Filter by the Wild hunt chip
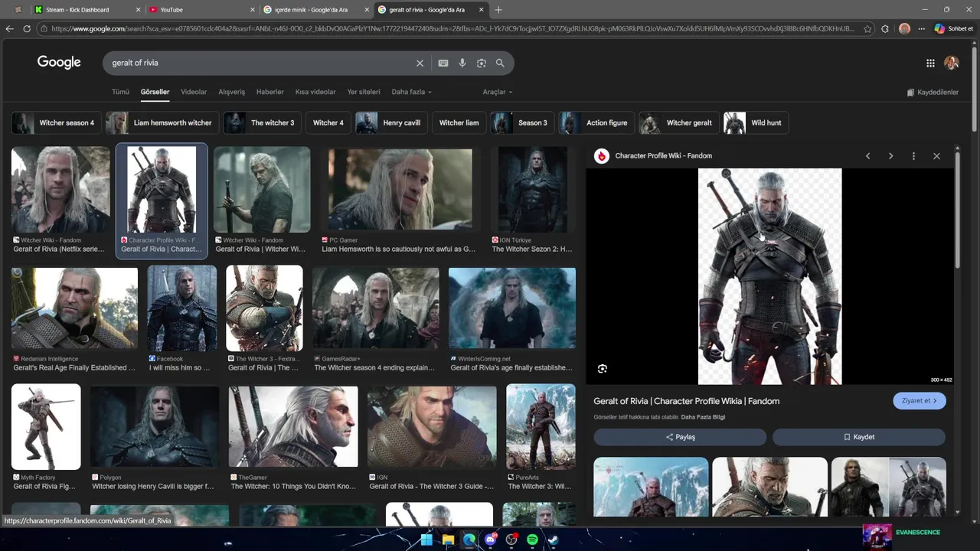The width and height of the screenshot is (980, 551). coord(756,123)
